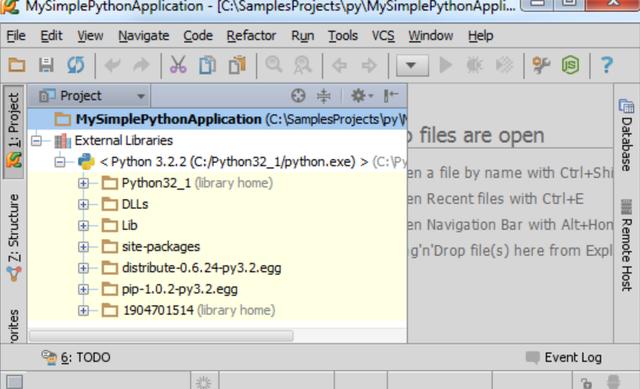The image size is (640, 389).
Task: Click the collapse all icon in Project panel
Action: [x=324, y=96]
